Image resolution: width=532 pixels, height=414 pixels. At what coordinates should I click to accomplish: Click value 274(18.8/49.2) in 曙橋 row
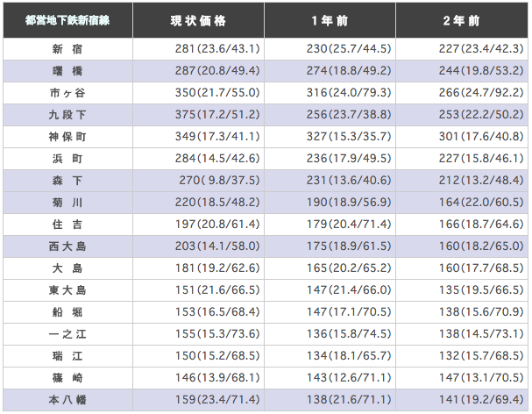[x=349, y=71]
